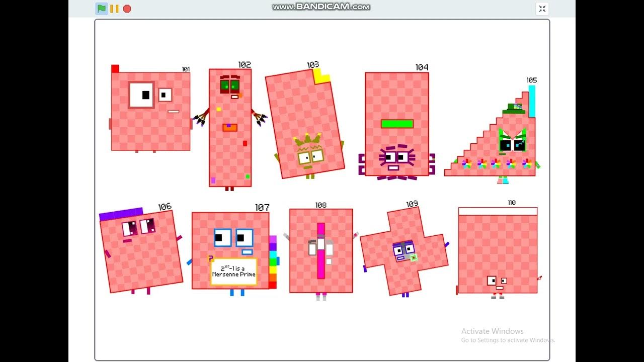Screen dimensions: 644x362
Task: Click the '105' number label
Action: point(532,80)
